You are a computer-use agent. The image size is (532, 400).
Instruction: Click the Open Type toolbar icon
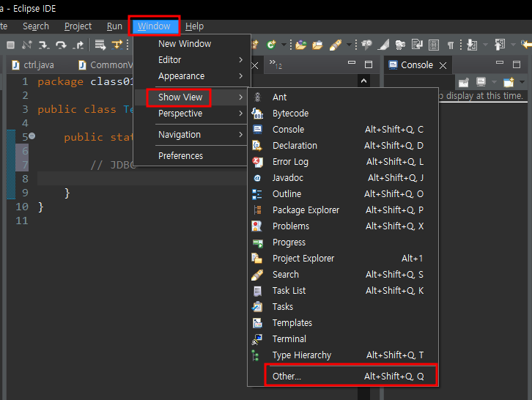pyautogui.click(x=301, y=45)
